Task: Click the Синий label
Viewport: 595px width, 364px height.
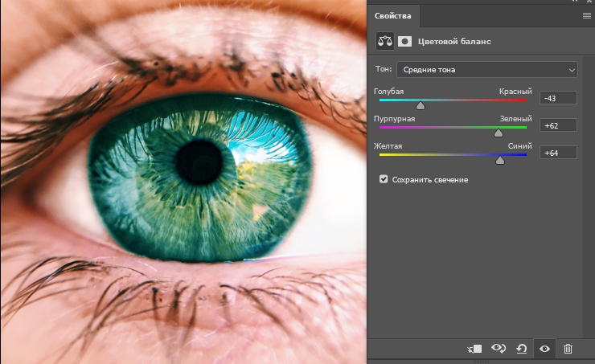Action: pyautogui.click(x=520, y=146)
